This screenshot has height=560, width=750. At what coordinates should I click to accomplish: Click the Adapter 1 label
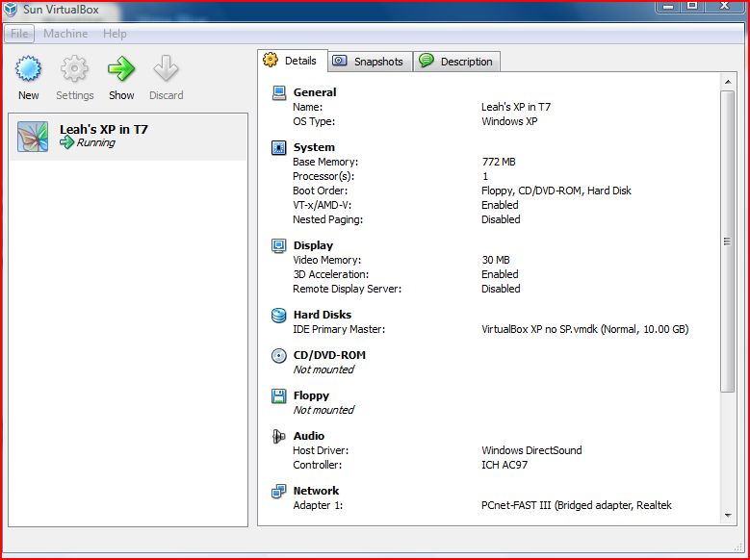(x=318, y=505)
